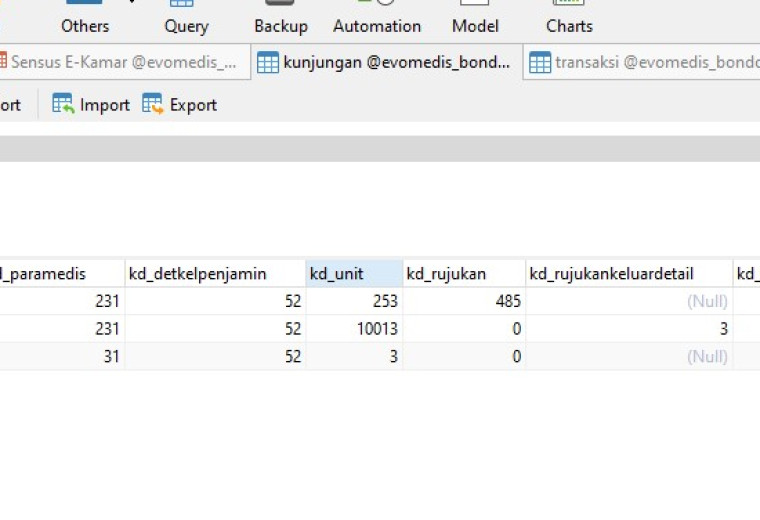Select the kd_rujukan column header
760x520 pixels.
[x=464, y=274]
